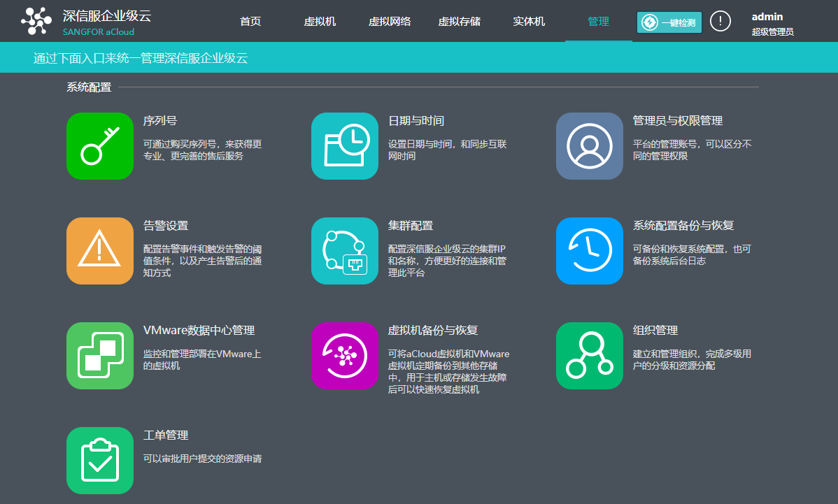Click the VMware数据中心管理 title link
Viewport: 838px width, 504px height.
click(199, 330)
